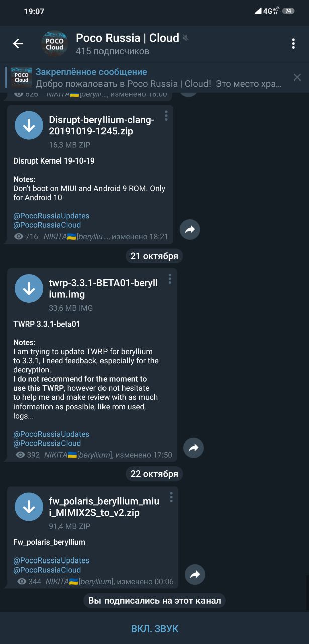The image size is (309, 644).
Task: Tap the back arrow in the header
Action: [x=18, y=44]
